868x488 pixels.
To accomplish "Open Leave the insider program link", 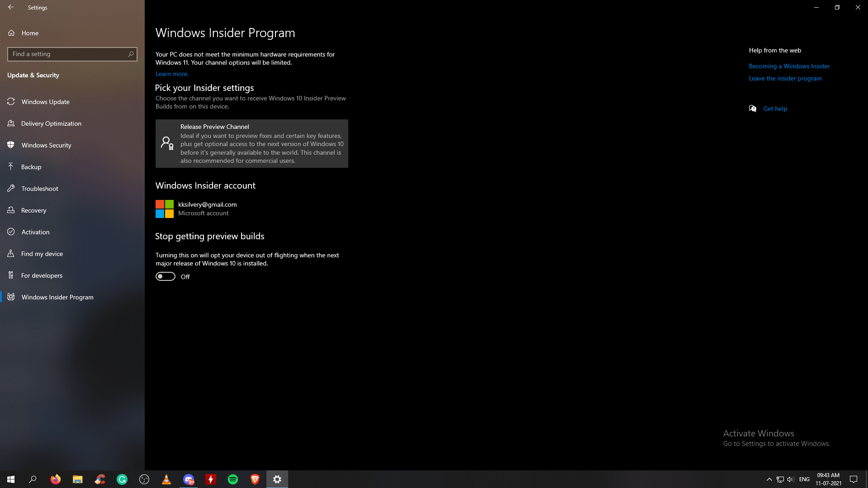I will [785, 78].
